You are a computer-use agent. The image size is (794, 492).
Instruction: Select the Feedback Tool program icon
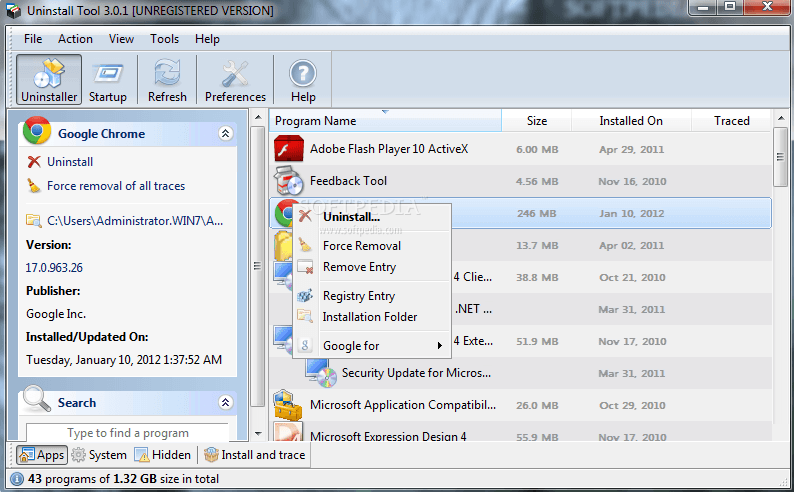[288, 181]
